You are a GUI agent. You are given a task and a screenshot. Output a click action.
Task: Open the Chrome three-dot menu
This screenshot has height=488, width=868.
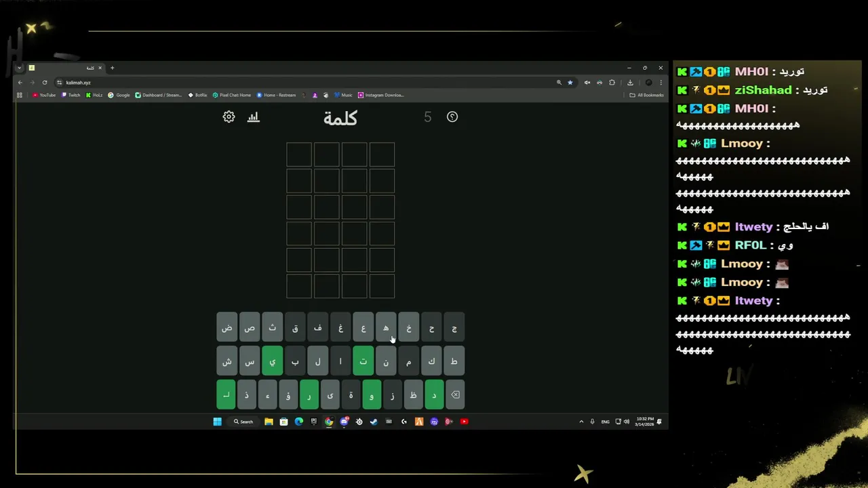coord(660,83)
